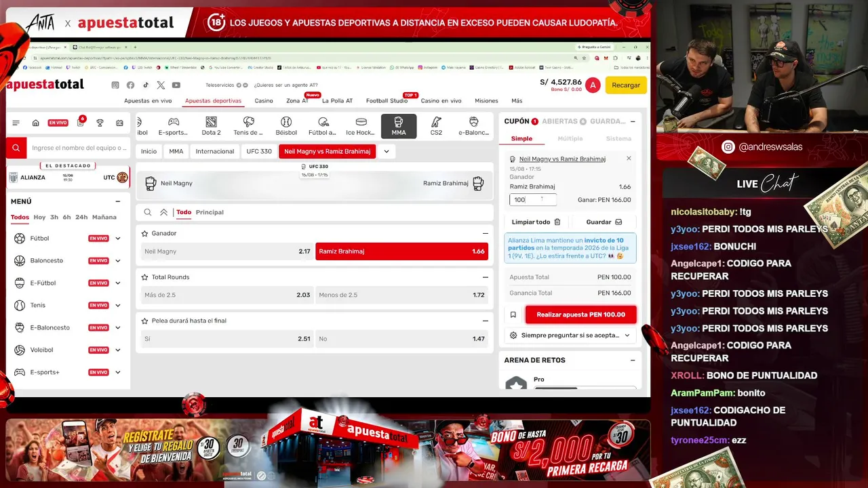The height and width of the screenshot is (488, 868).
Task: Toggle the EN VIVO filter in sidebar toolbar
Action: pos(58,123)
